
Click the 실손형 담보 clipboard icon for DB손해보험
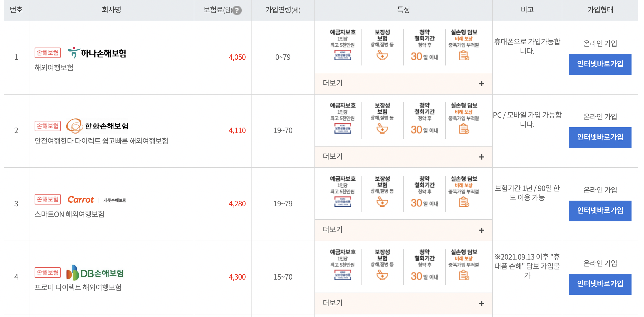465,276
